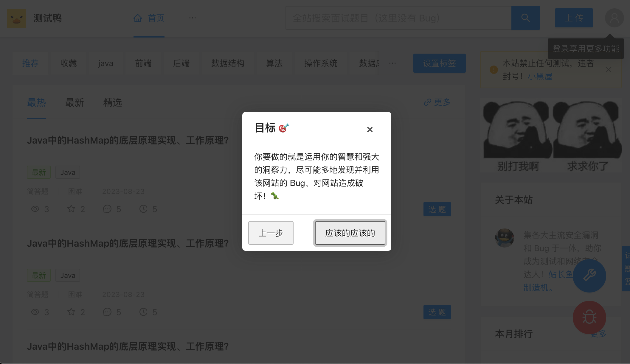The image size is (630, 364).
Task: Click the blue wrench floating button
Action: coord(589,276)
